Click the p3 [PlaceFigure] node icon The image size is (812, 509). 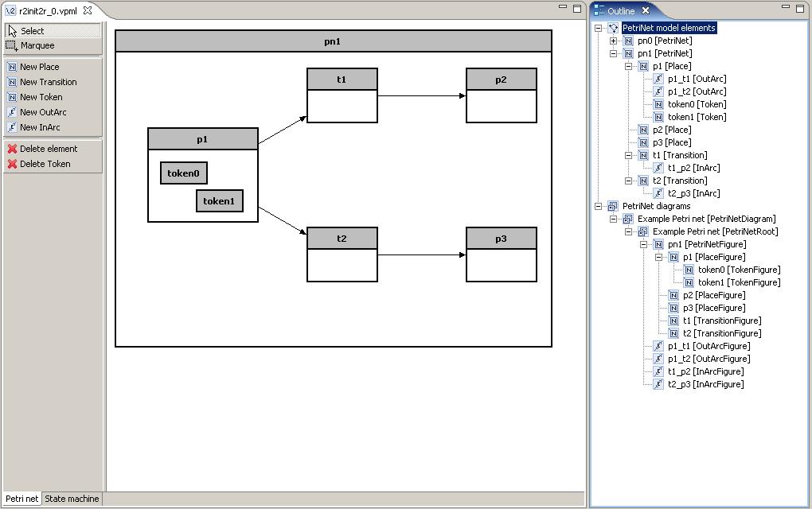(x=673, y=308)
